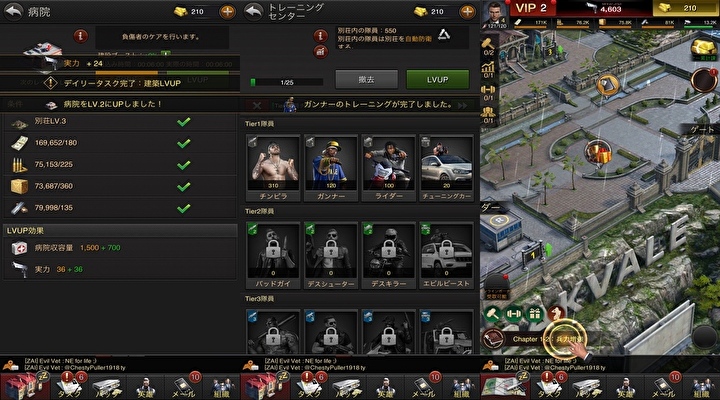Go back from the 病院 screen

[x=14, y=11]
